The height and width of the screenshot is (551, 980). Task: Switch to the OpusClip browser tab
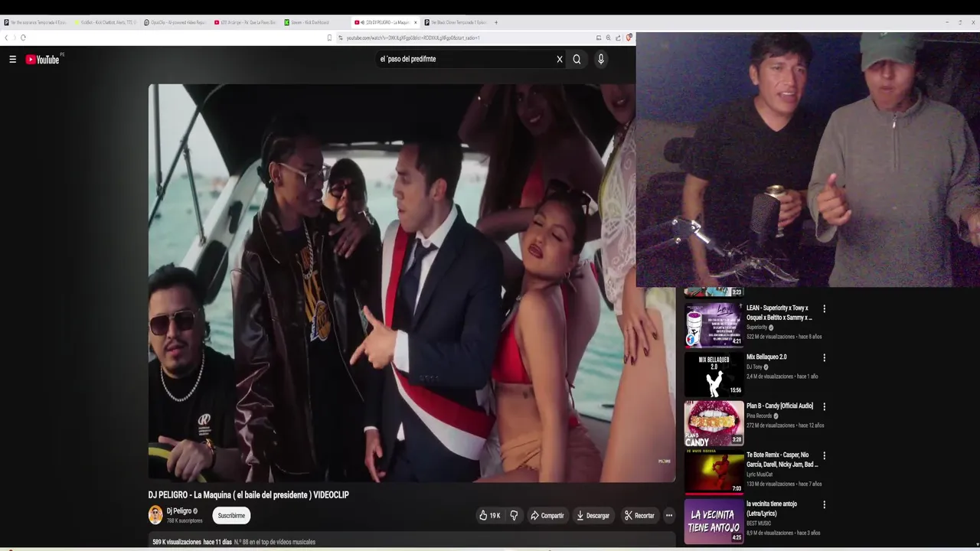175,22
